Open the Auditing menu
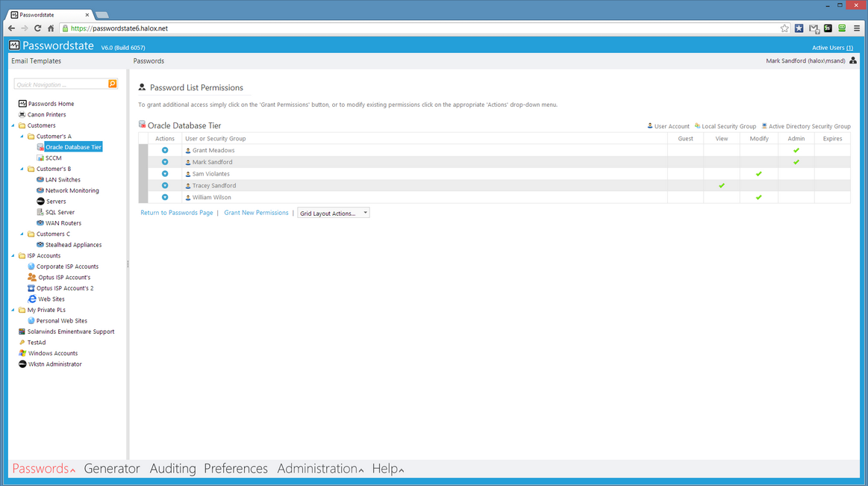The width and height of the screenshot is (868, 486). tap(172, 468)
